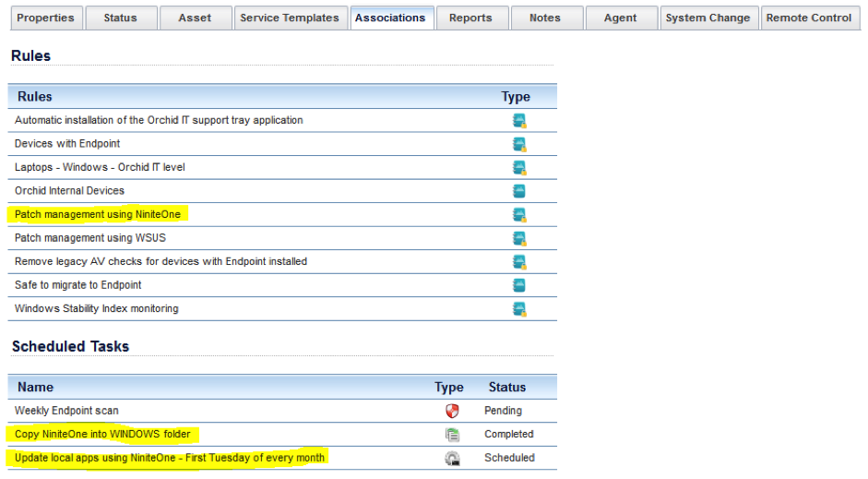
Task: Open Remove legacy AV checks rule
Action: (161, 261)
